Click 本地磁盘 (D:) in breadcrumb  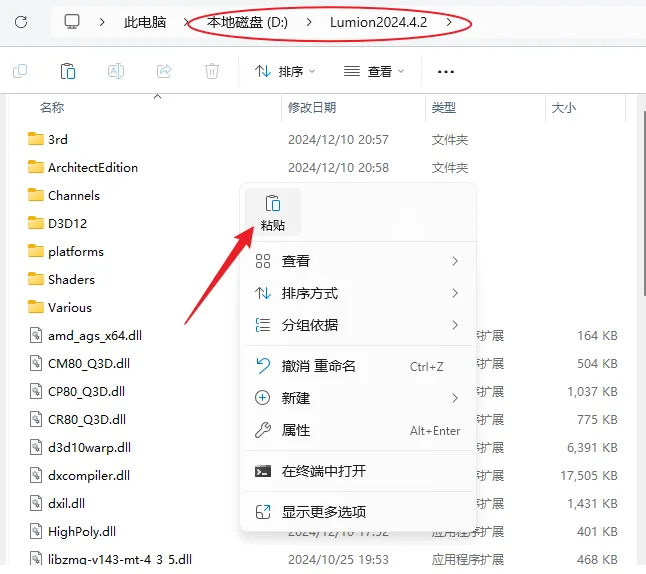tap(247, 22)
